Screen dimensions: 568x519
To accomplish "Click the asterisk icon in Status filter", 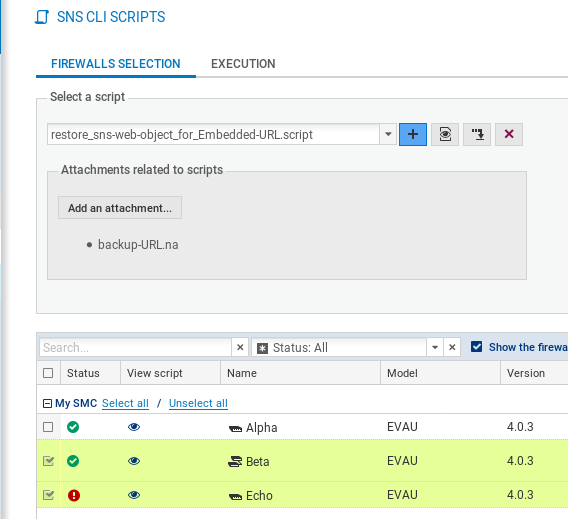I will 262,348.
